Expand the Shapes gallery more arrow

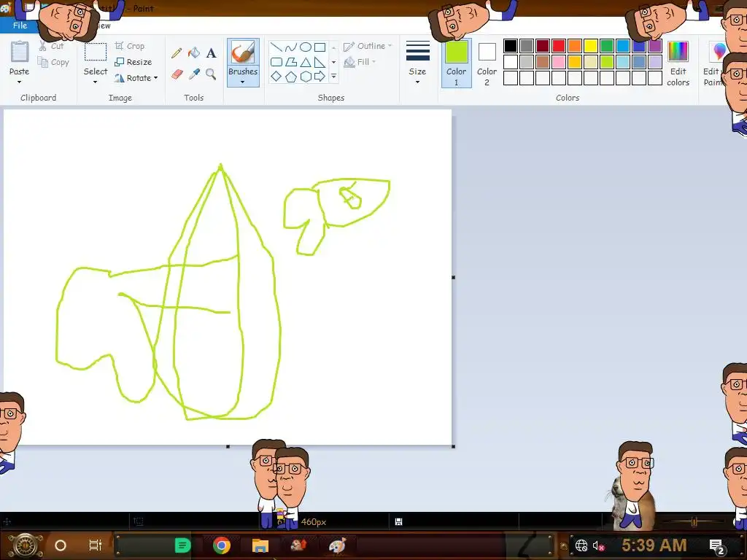click(333, 76)
